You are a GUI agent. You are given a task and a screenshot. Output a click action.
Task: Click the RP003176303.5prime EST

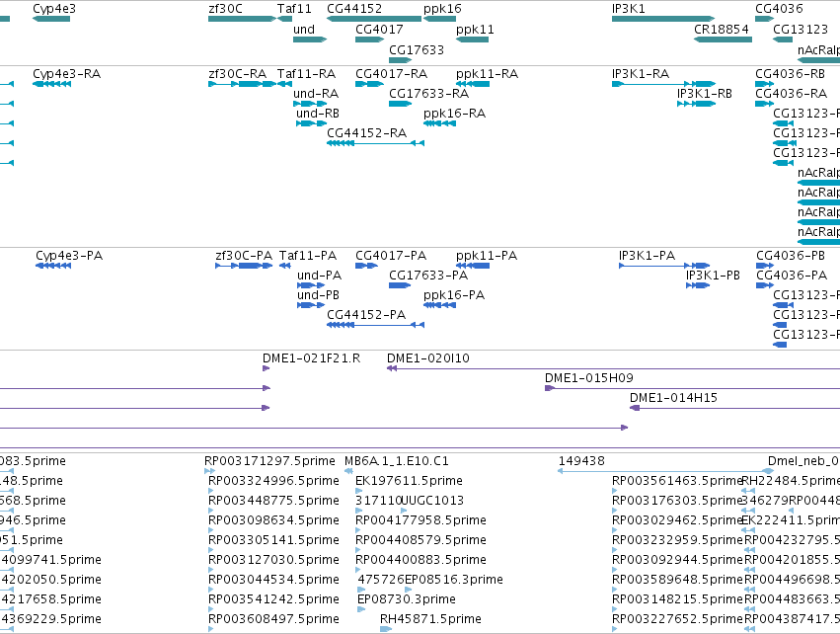(615, 511)
